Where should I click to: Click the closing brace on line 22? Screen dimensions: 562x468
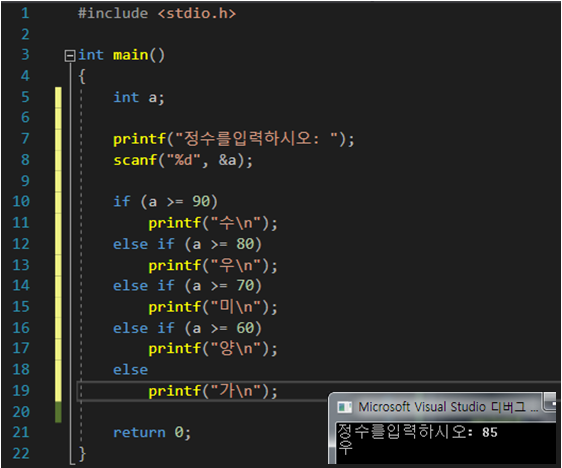click(x=82, y=454)
